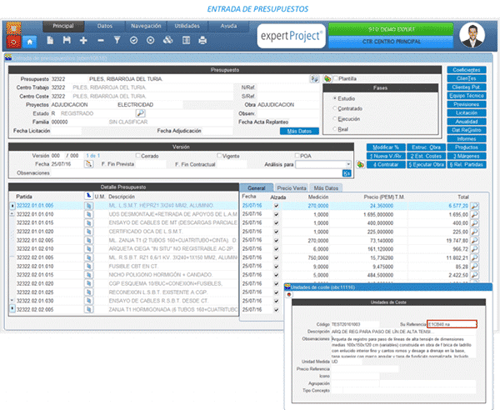Image resolution: width=500 pixels, height=410 pixels.
Task: Open the Utilidades menu tab
Action: click(x=187, y=26)
